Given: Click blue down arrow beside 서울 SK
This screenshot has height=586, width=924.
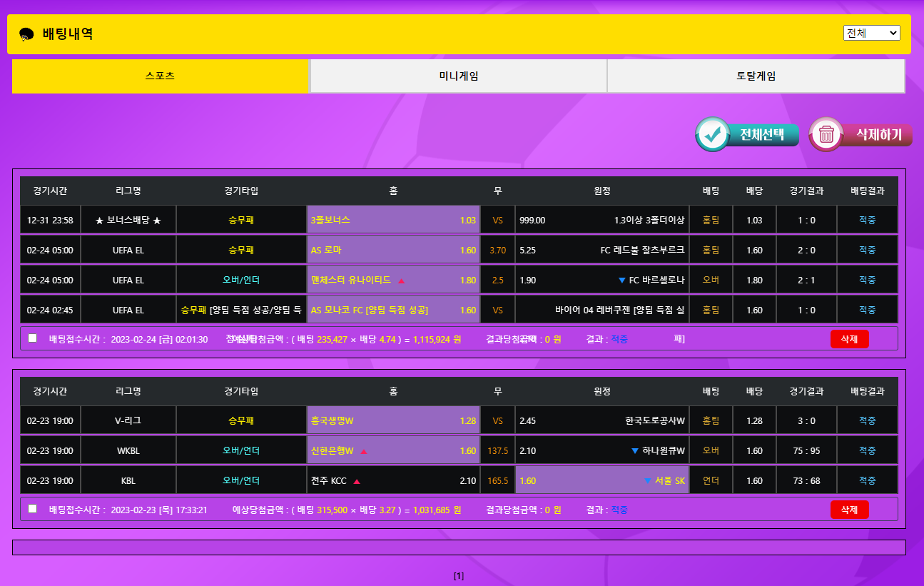Looking at the screenshot, I should pos(648,481).
